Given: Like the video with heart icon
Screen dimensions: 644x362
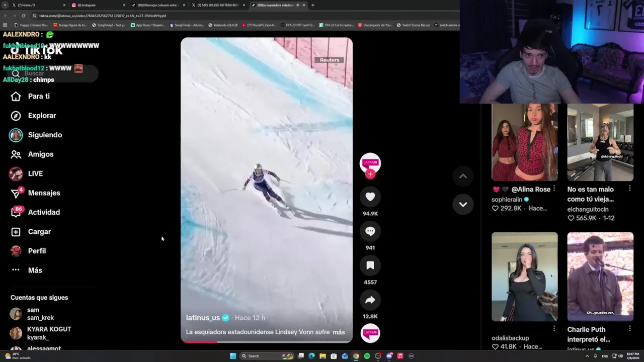Looking at the screenshot, I should click(x=370, y=197).
